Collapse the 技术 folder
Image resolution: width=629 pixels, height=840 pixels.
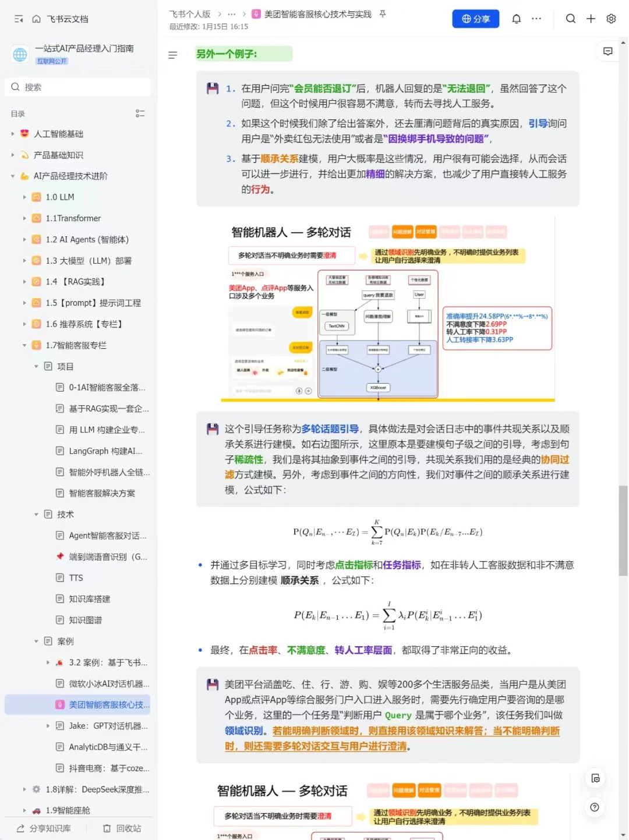pos(36,514)
